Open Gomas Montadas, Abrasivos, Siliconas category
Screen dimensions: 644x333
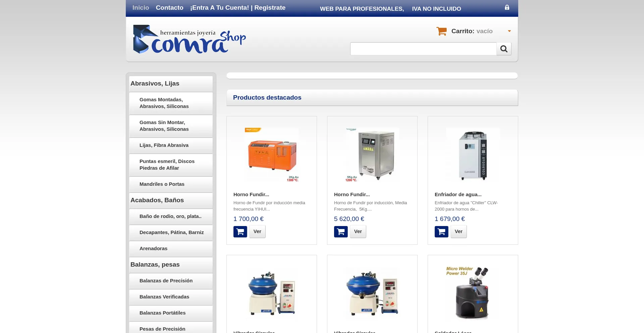tap(171, 103)
